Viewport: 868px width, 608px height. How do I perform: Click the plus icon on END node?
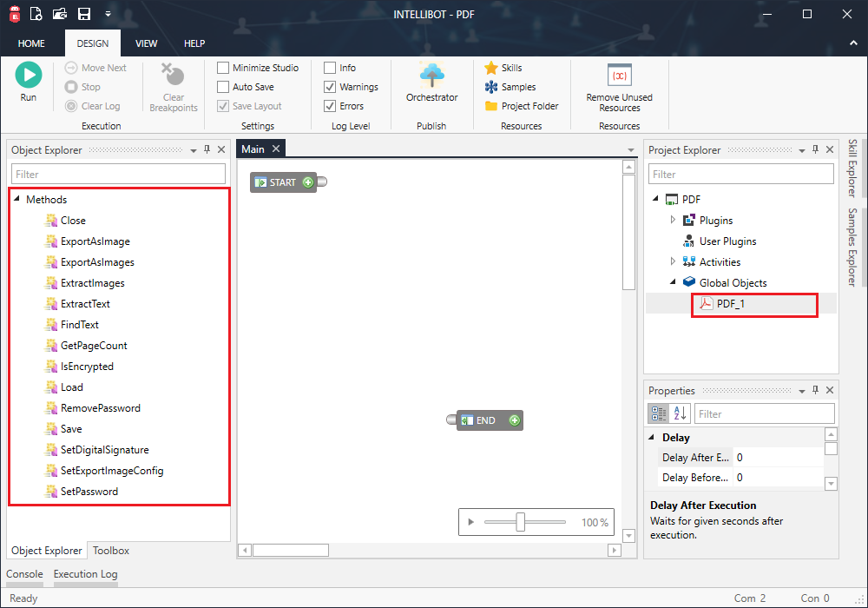pyautogui.click(x=514, y=420)
